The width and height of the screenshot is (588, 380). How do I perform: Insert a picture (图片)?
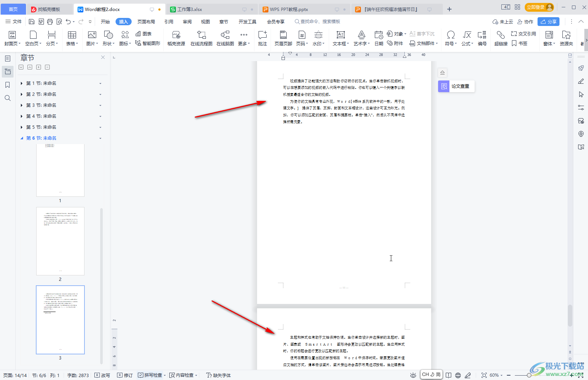(x=92, y=38)
